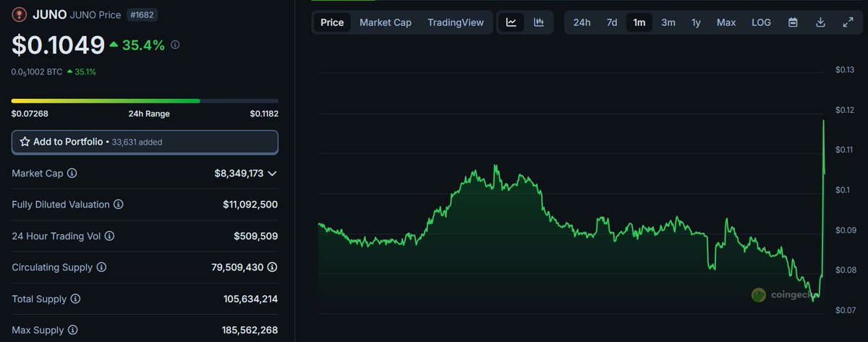Expand the Market Cap value chevron
This screenshot has height=342, width=868.
[x=272, y=174]
